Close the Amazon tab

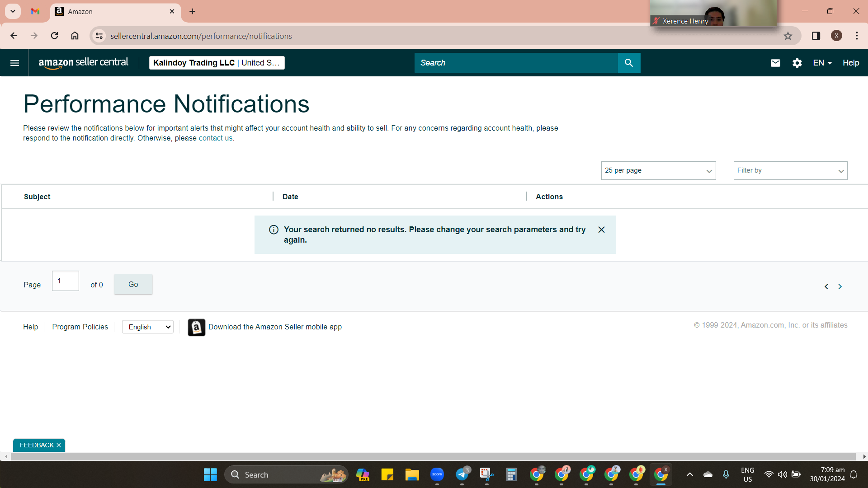(172, 11)
